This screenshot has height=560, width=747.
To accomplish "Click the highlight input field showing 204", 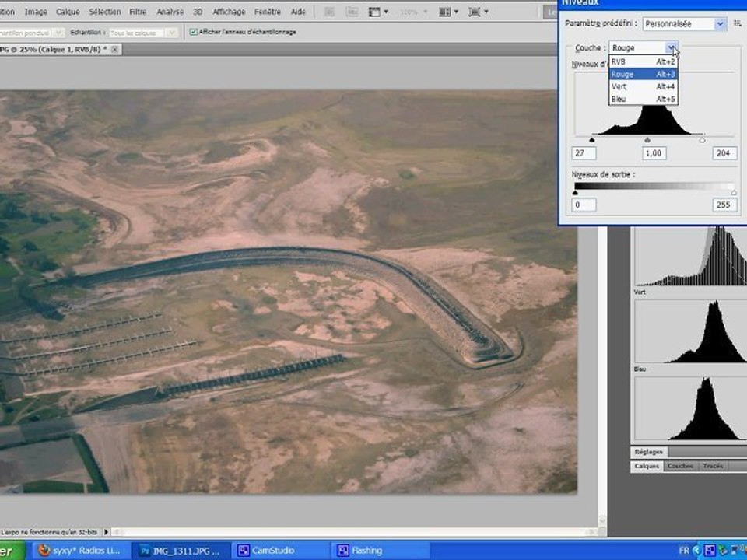I will (724, 153).
